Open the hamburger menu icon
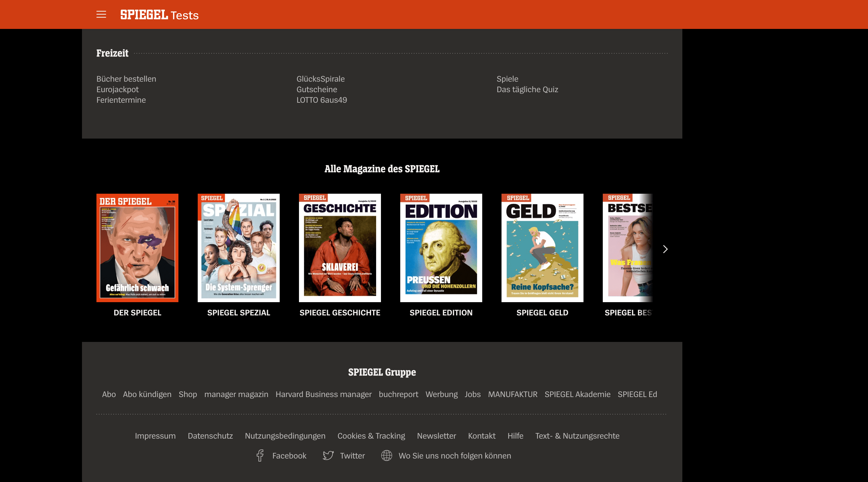 click(x=102, y=14)
